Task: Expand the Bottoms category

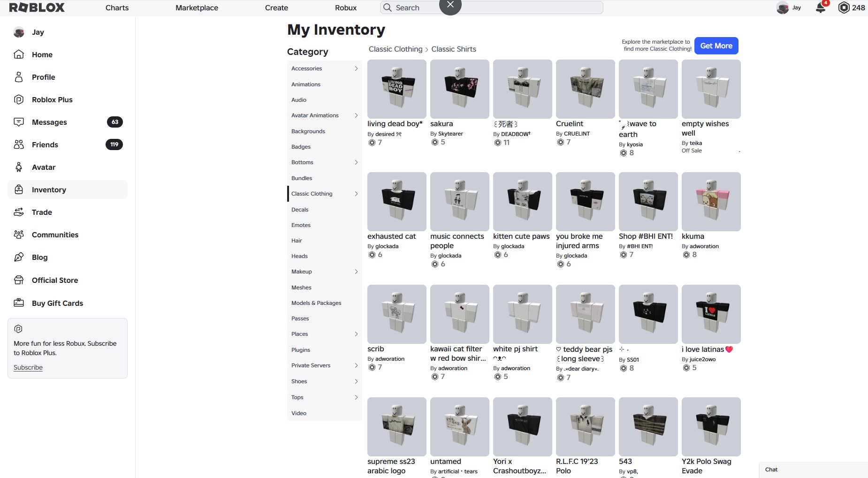Action: click(356, 162)
